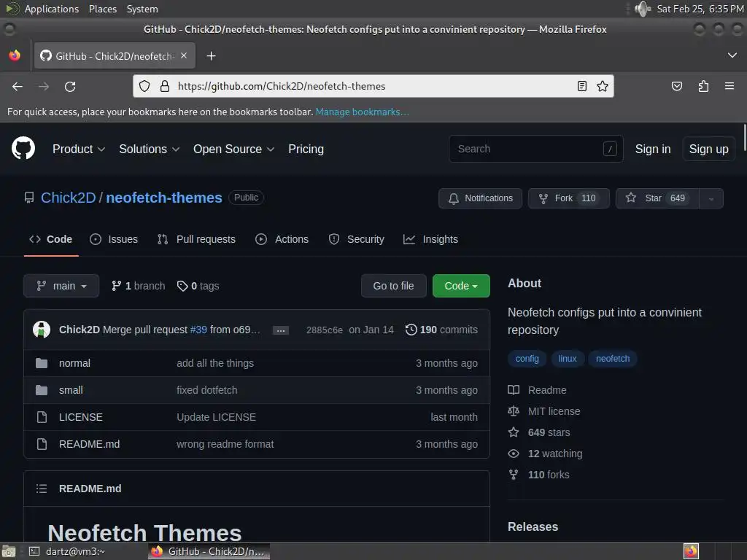This screenshot has height=560, width=747.
Task: Click the list all tabs chevron
Action: pyautogui.click(x=732, y=55)
